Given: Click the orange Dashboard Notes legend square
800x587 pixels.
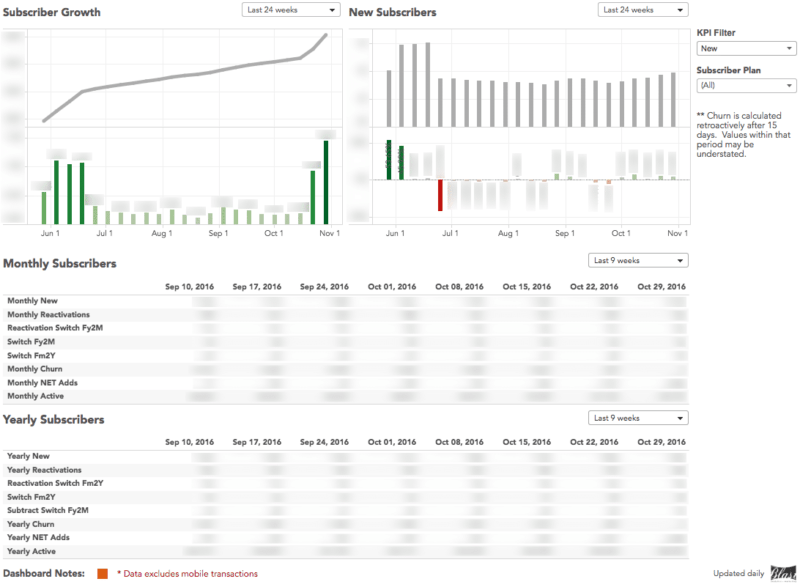Looking at the screenshot, I should coord(101,572).
